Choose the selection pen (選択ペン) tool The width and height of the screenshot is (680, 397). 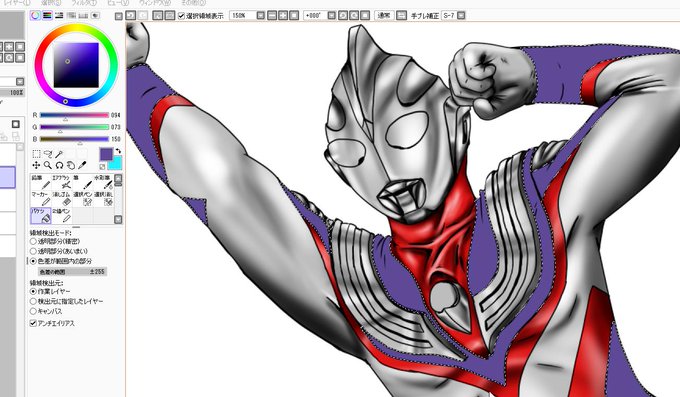pyautogui.click(x=82, y=199)
